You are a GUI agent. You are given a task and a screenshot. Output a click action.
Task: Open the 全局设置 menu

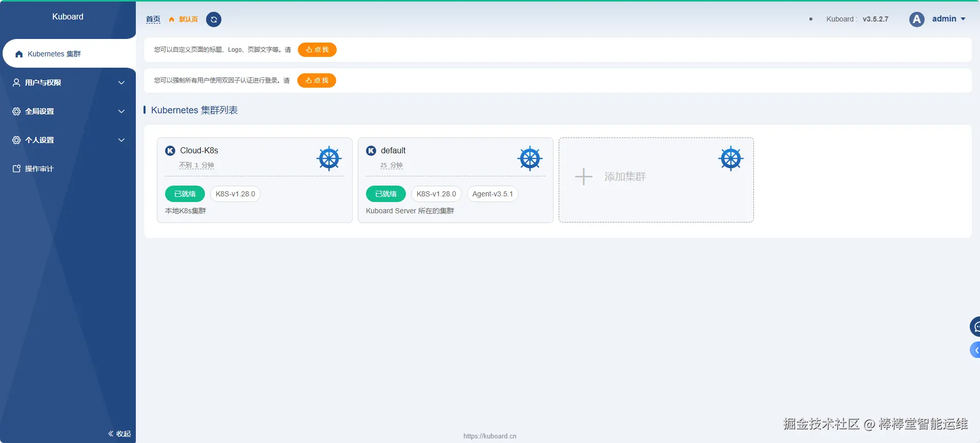[68, 111]
